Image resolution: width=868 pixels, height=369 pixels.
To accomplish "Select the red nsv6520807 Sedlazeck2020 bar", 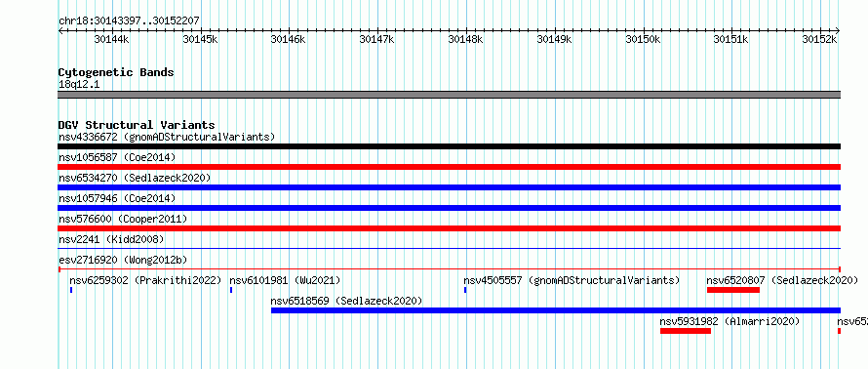I will coord(733,290).
